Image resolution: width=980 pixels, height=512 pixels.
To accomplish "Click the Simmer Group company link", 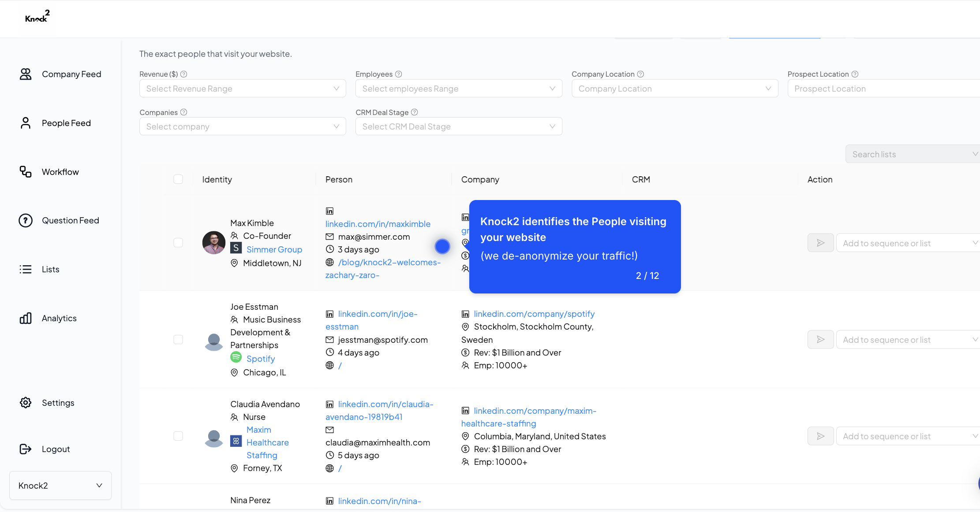I will tap(274, 249).
